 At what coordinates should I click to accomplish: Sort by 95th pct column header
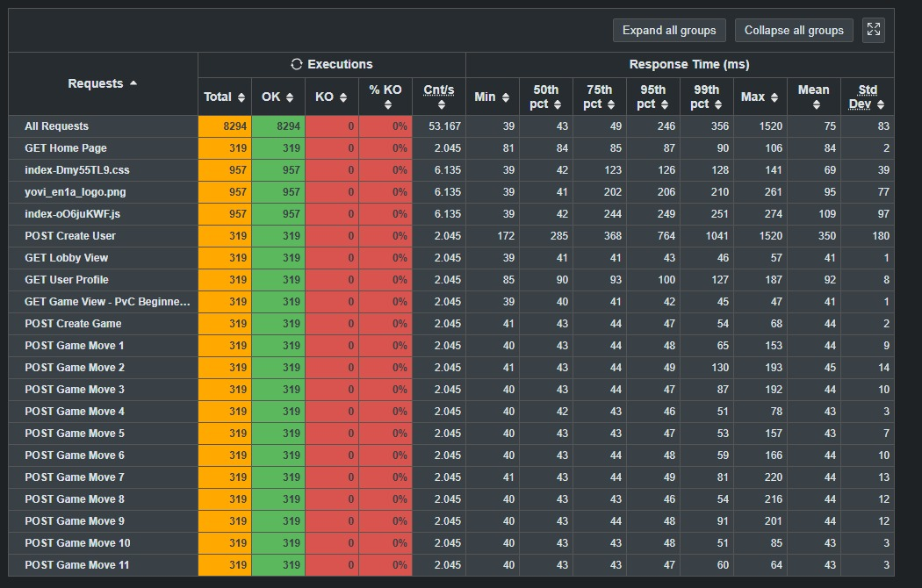tap(652, 97)
